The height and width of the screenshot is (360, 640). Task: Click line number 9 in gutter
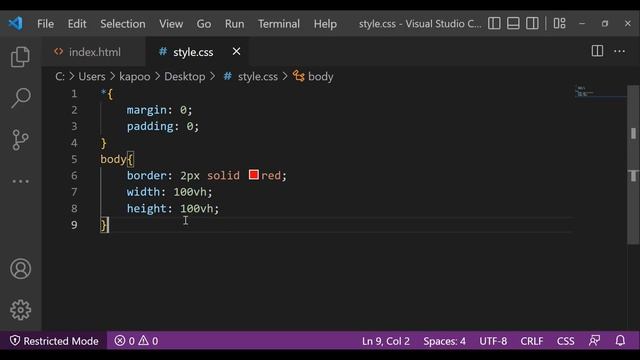[74, 224]
